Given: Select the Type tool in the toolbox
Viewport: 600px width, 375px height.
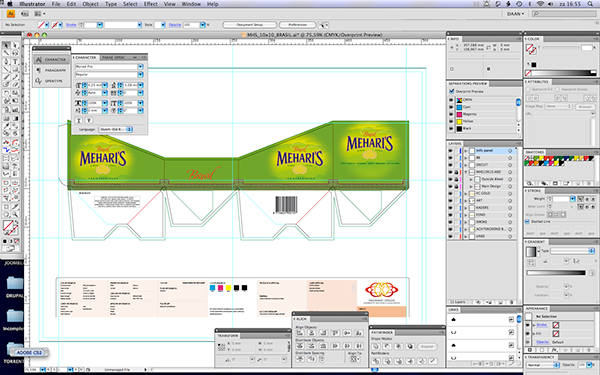Looking at the screenshot, I should 15,61.
